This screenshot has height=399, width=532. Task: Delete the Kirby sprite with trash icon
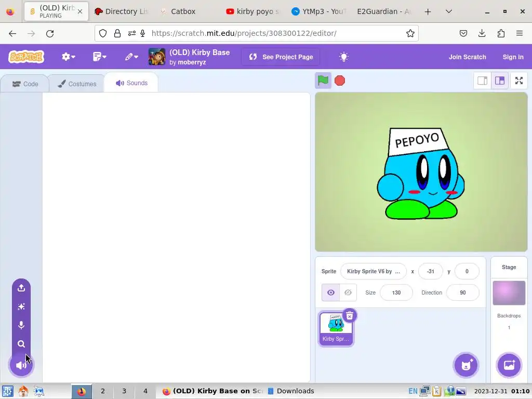pyautogui.click(x=350, y=316)
